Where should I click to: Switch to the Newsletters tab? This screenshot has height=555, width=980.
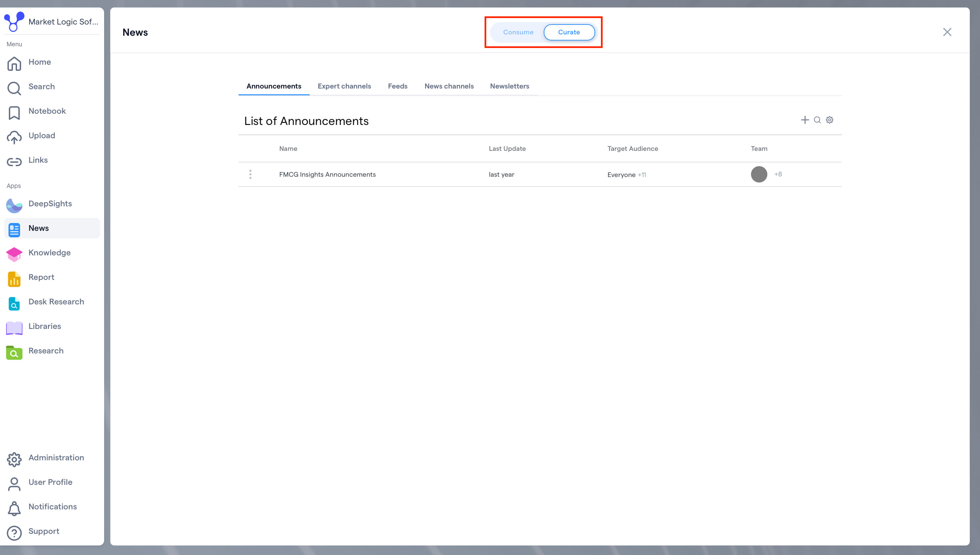click(x=509, y=86)
